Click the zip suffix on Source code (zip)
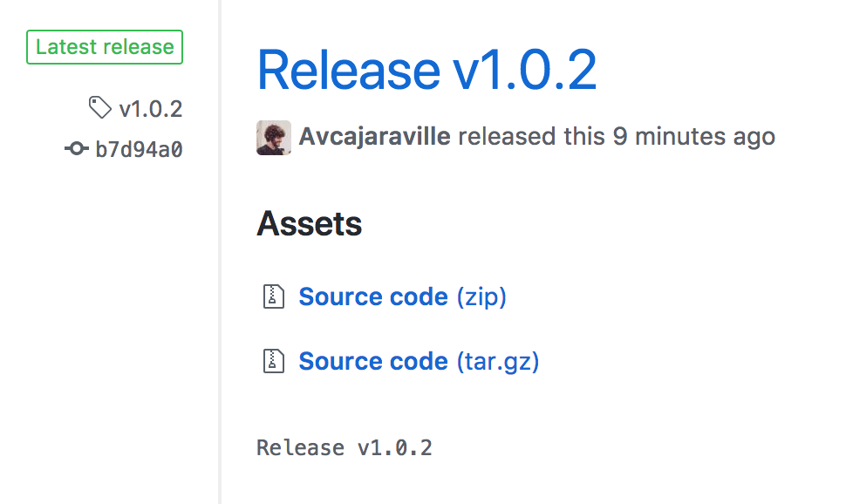This screenshot has height=504, width=846. 481,296
